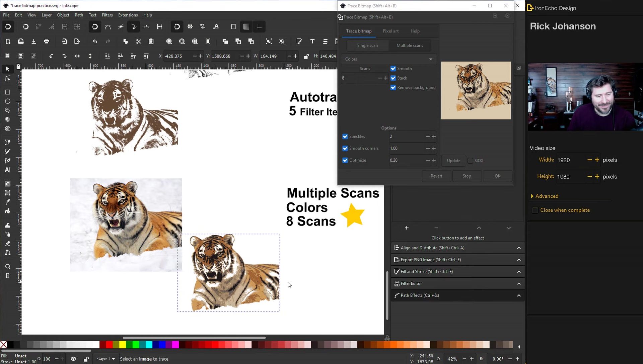Toggle the grid snapping icon

[x=246, y=27]
